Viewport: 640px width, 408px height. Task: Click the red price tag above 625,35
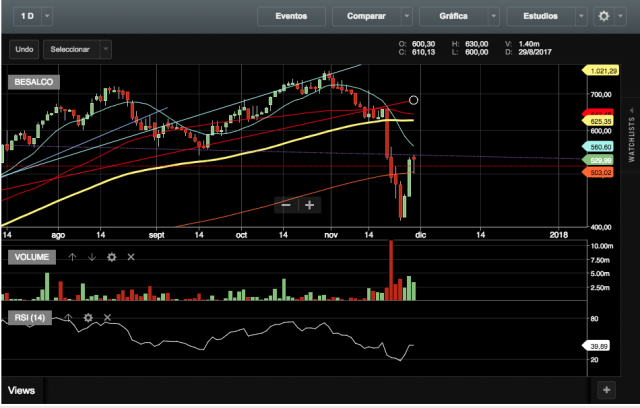[598, 113]
